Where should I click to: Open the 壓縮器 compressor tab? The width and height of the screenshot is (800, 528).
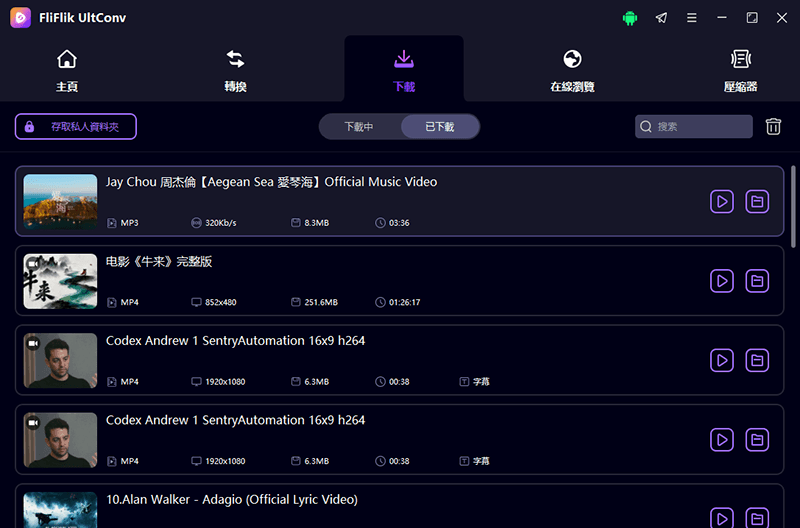coord(740,70)
